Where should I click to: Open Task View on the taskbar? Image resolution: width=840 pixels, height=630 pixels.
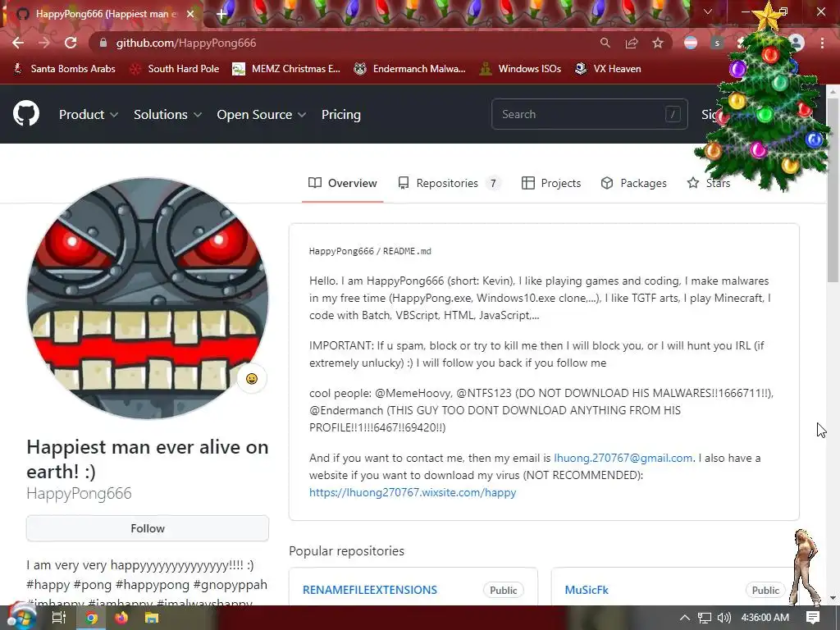(59, 618)
